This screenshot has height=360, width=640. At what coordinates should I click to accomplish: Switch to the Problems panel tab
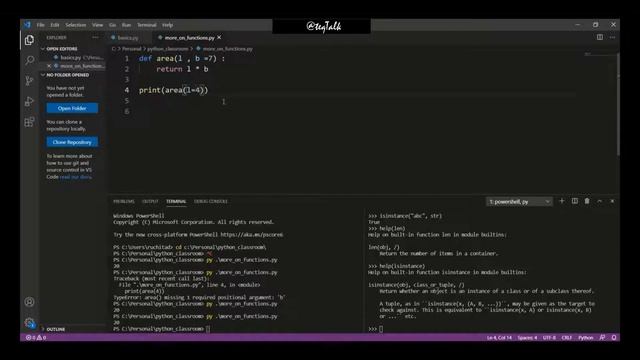pyautogui.click(x=124, y=202)
